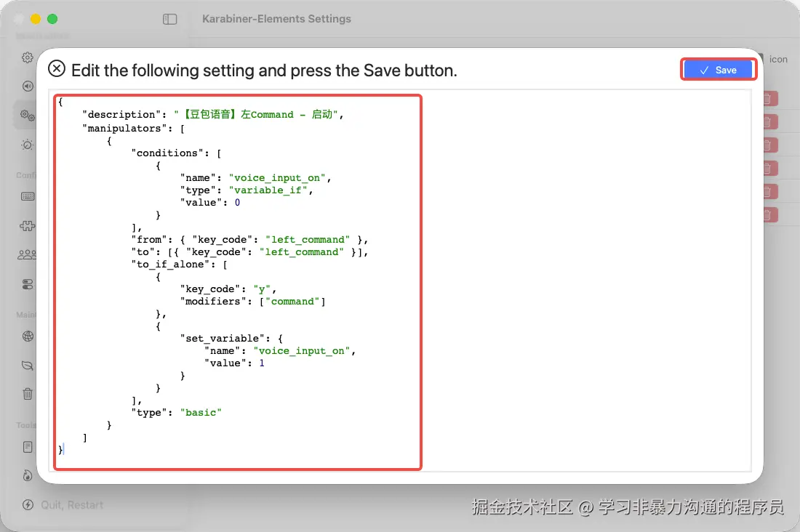Open Profiles via the people sidebar icon
The image size is (800, 532).
point(28,254)
